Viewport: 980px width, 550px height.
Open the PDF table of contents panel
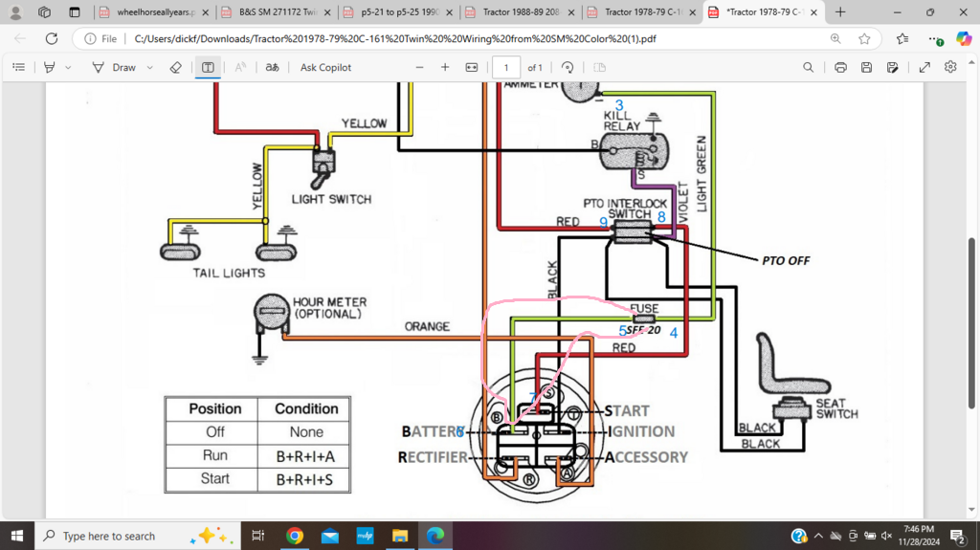click(x=19, y=68)
